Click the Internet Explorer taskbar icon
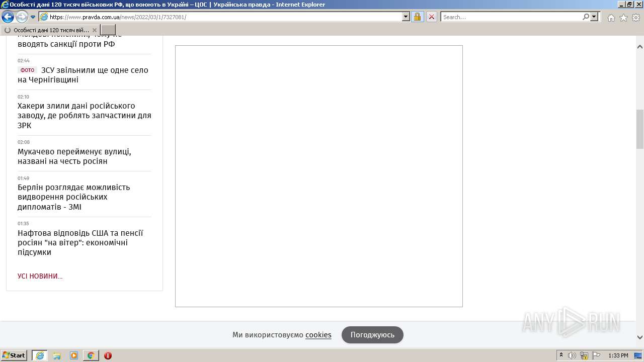This screenshot has height=362, width=644. (x=40, y=355)
